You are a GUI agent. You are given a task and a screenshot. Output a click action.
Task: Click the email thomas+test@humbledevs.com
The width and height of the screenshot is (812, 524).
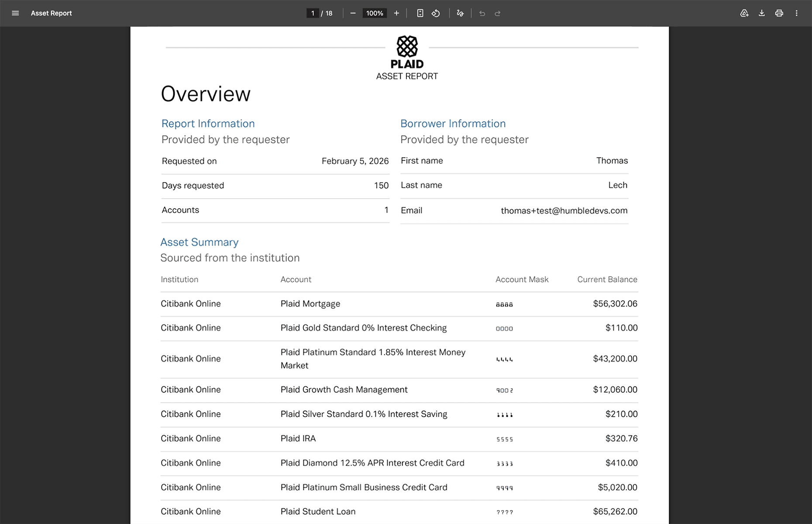coord(564,210)
